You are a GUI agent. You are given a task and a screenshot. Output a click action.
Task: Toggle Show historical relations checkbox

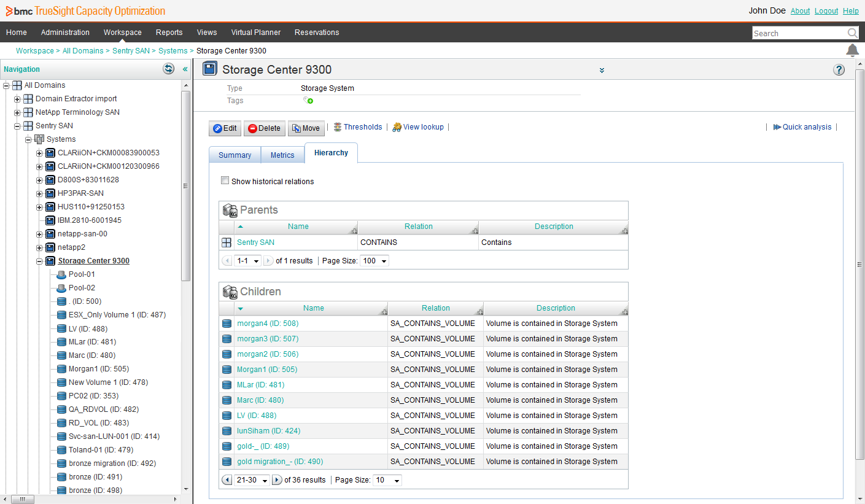coord(225,181)
